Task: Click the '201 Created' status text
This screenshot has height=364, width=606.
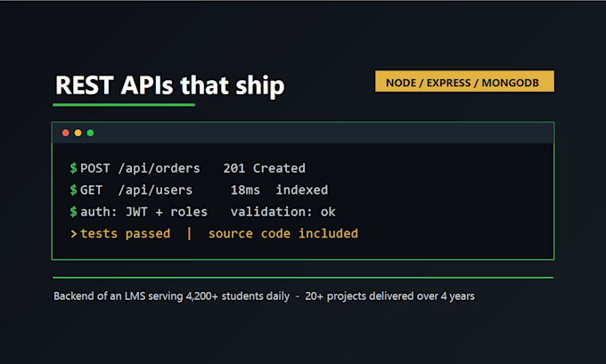Action: click(264, 168)
